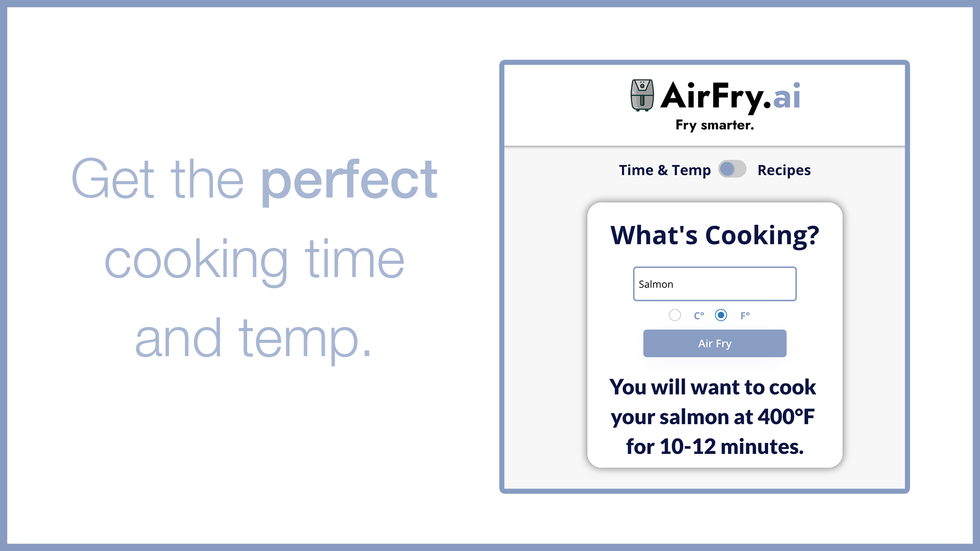Image resolution: width=980 pixels, height=551 pixels.
Task: Click the "Fry smarter." tagline
Action: pos(715,125)
